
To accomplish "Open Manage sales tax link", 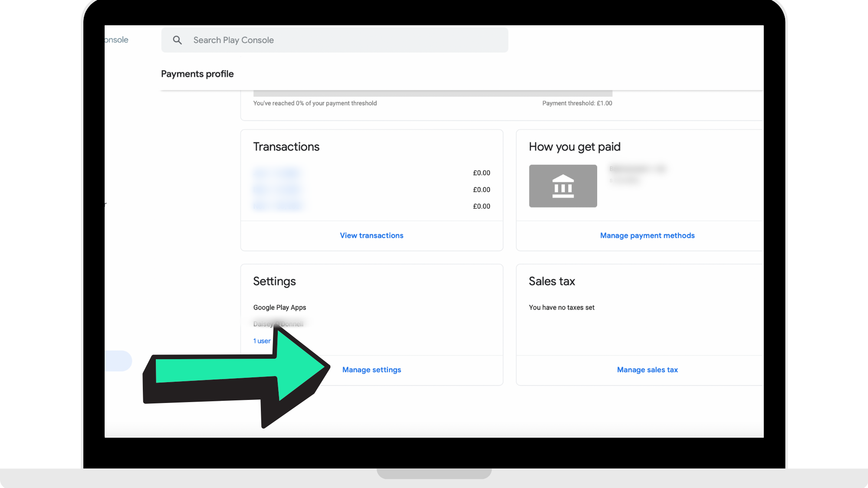I will (x=647, y=370).
